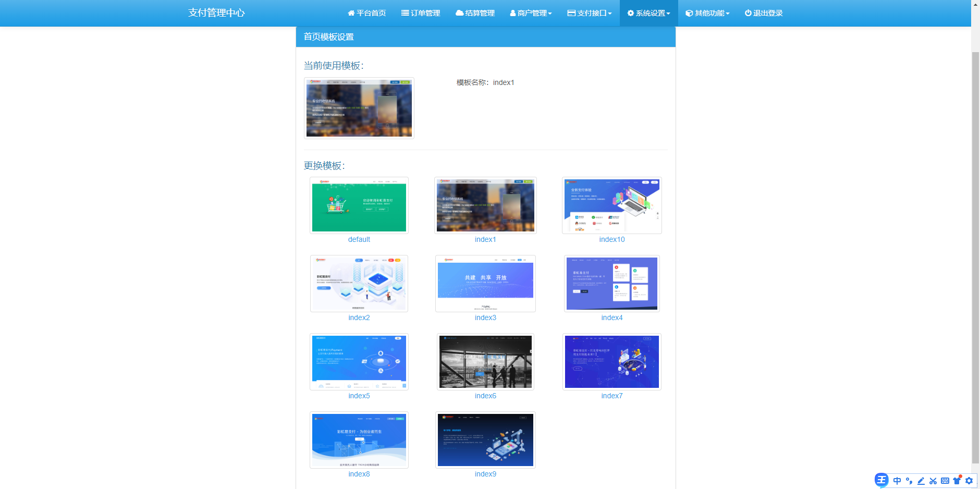Open the index10 template link
Image resolution: width=980 pixels, height=489 pixels.
611,239
